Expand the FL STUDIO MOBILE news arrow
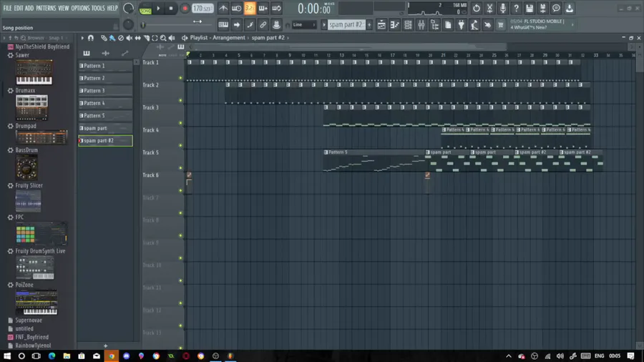644x362 pixels. [572, 24]
